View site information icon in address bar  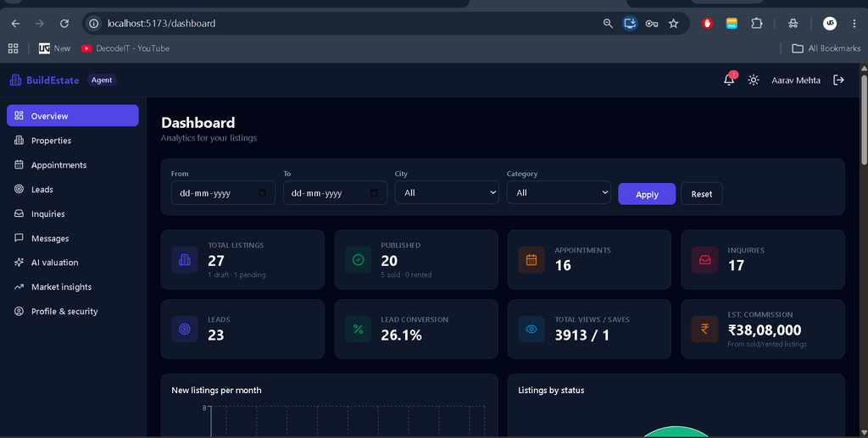click(x=94, y=23)
